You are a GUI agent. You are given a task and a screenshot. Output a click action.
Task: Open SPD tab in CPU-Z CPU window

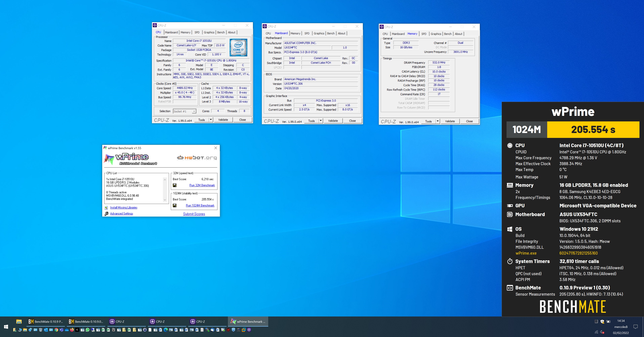pos(197,32)
